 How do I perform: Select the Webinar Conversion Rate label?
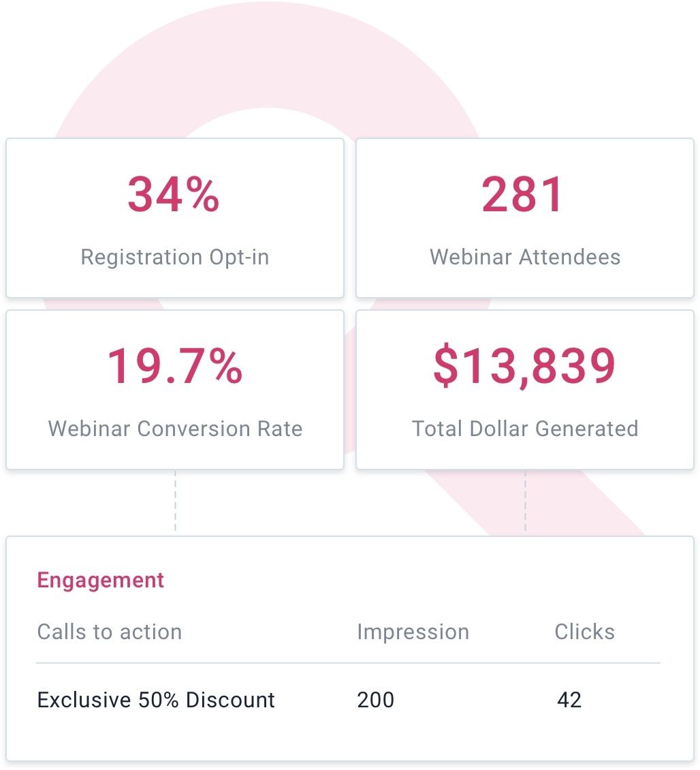(x=175, y=429)
